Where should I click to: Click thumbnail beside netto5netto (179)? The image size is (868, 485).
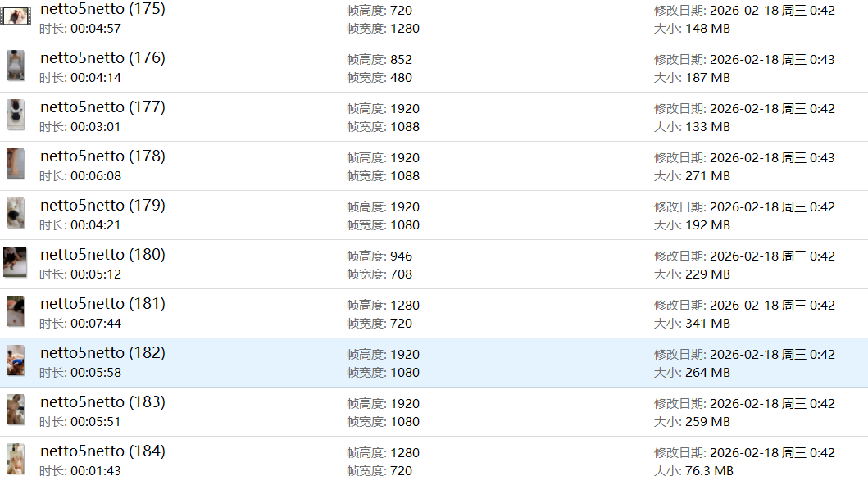tap(16, 213)
